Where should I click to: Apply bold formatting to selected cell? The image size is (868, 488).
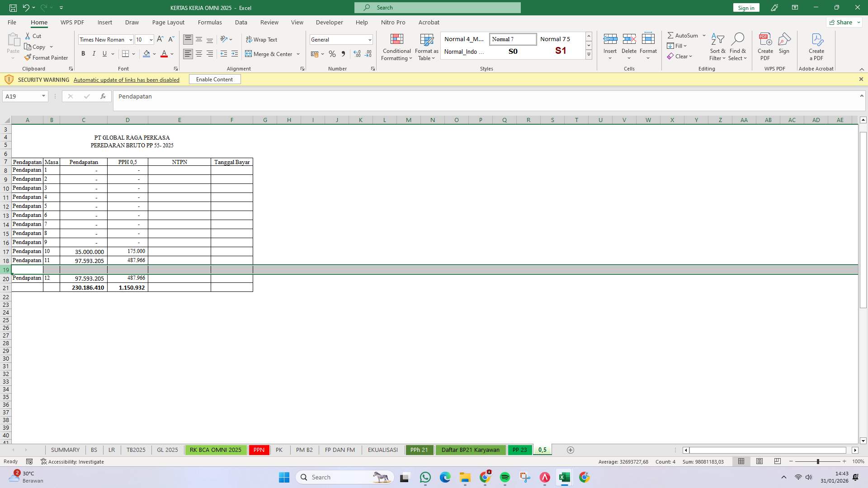(x=83, y=53)
